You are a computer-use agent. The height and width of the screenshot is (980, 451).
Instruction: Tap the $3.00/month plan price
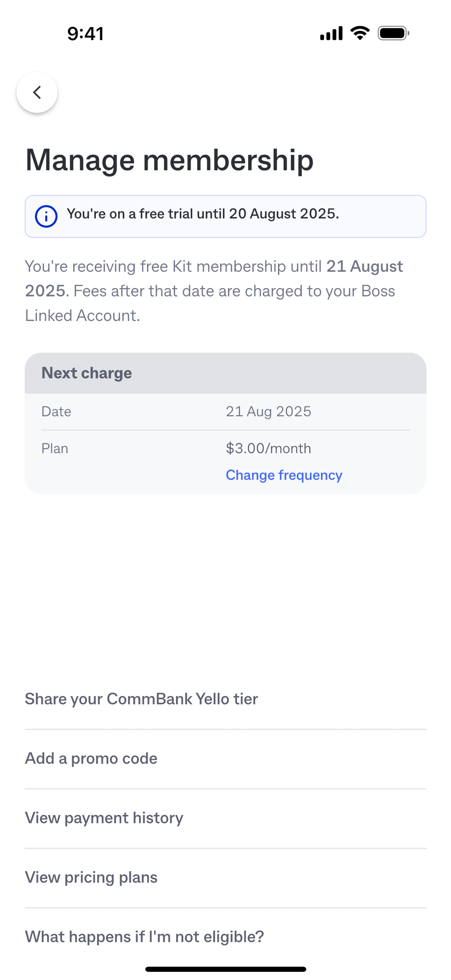[x=268, y=448]
